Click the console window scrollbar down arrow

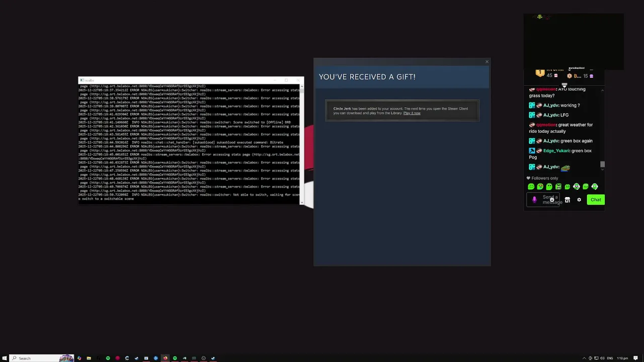click(301, 202)
